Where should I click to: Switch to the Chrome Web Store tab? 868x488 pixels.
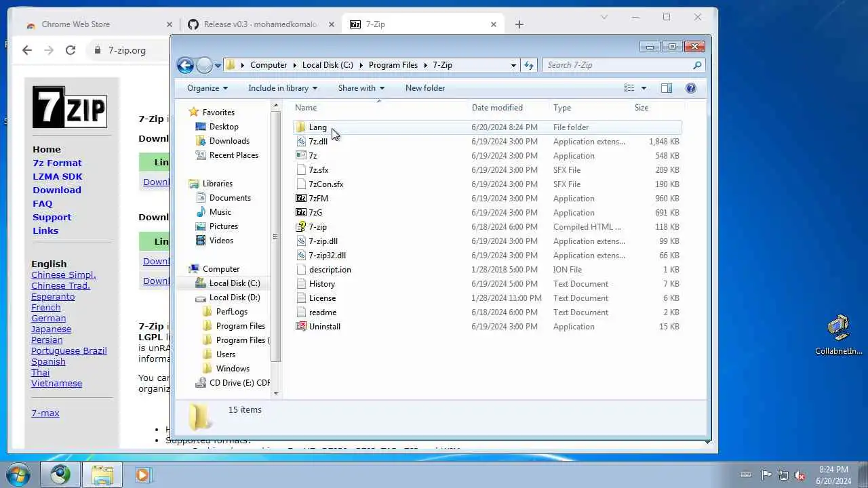coord(97,24)
